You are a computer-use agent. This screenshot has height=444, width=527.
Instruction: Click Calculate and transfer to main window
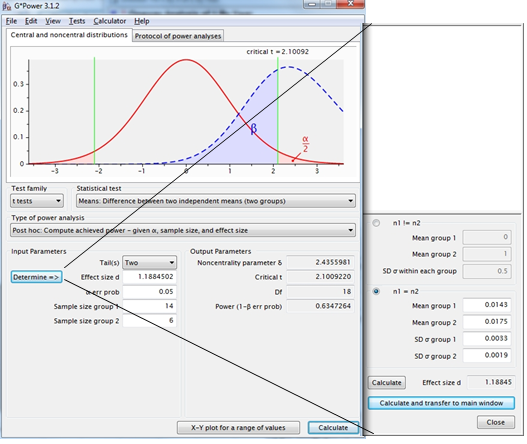[441, 403]
